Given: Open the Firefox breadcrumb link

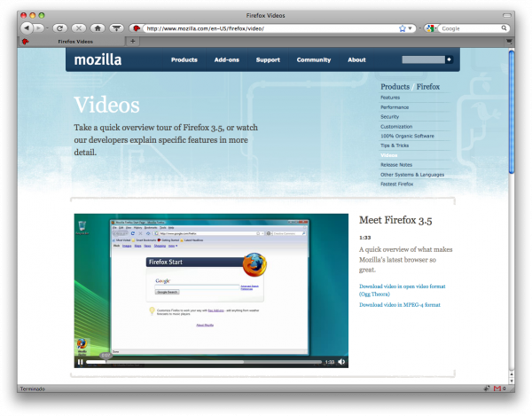Looking at the screenshot, I should click(428, 87).
